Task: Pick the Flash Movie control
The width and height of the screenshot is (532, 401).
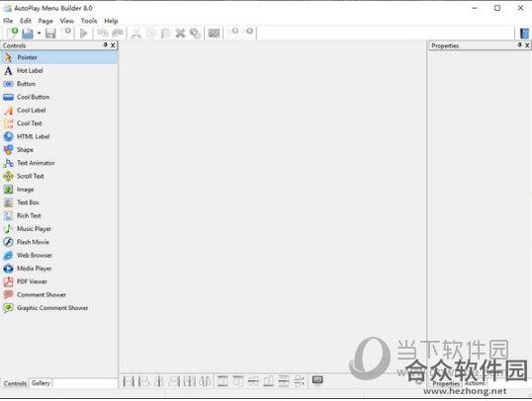Action: pyautogui.click(x=59, y=242)
